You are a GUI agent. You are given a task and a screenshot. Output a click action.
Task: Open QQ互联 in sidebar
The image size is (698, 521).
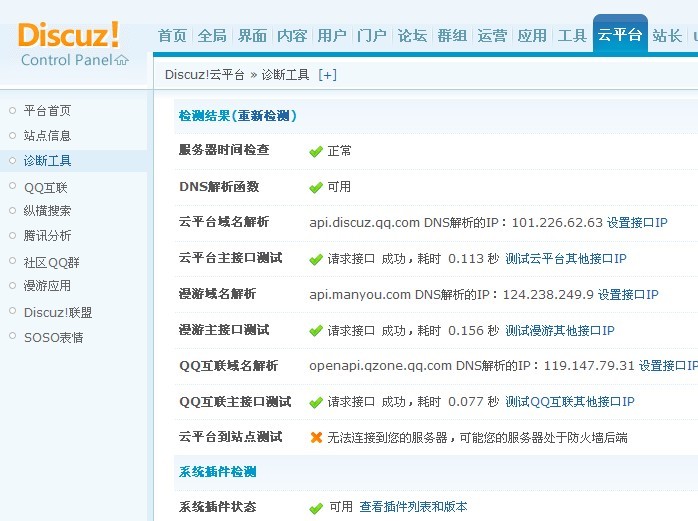[x=45, y=187]
